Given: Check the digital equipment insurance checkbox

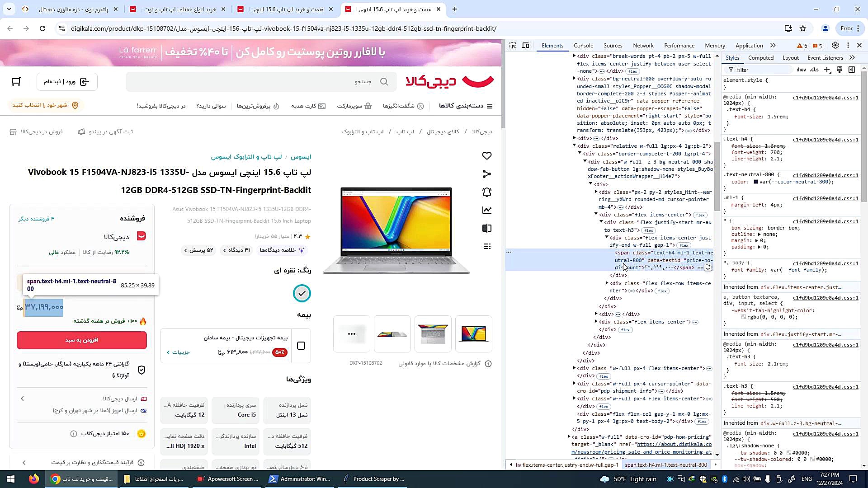Looking at the screenshot, I should (x=301, y=346).
